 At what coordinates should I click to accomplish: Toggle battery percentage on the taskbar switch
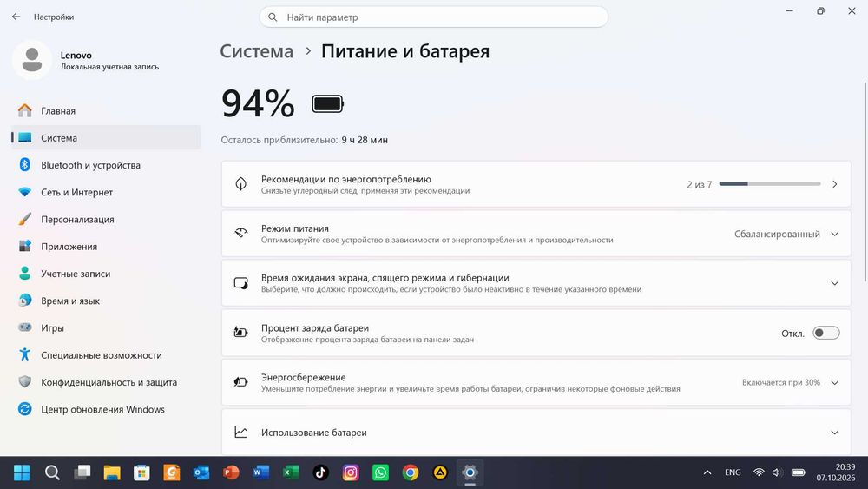pos(826,333)
